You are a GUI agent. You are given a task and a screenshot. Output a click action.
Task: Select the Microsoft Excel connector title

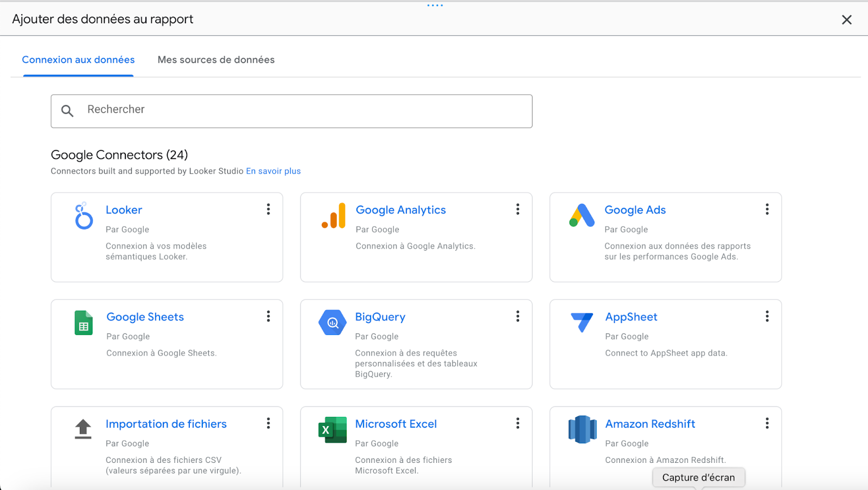pos(396,424)
